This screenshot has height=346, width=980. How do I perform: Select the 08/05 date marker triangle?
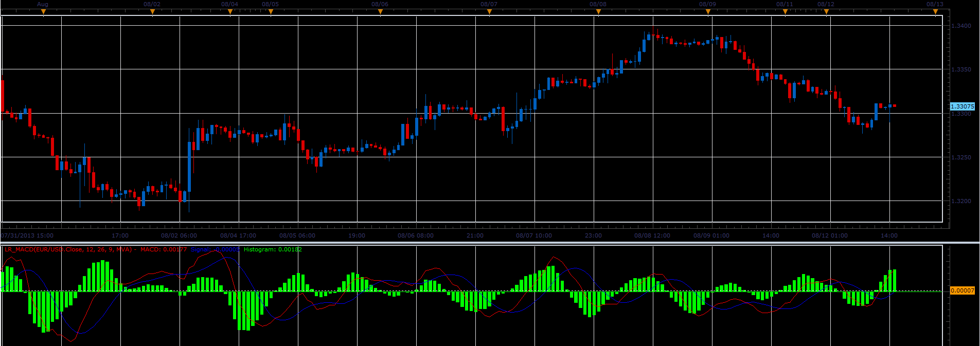(271, 11)
